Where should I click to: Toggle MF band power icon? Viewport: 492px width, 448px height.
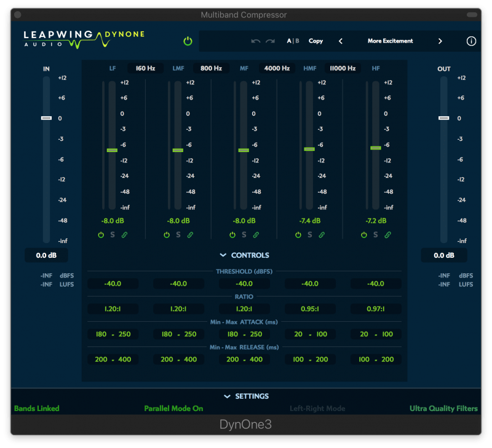(232, 234)
